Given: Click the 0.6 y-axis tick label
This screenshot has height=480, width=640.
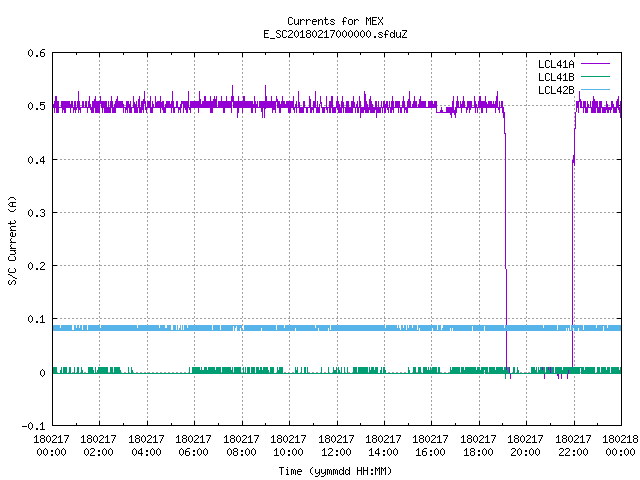Looking at the screenshot, I should click(36, 53).
